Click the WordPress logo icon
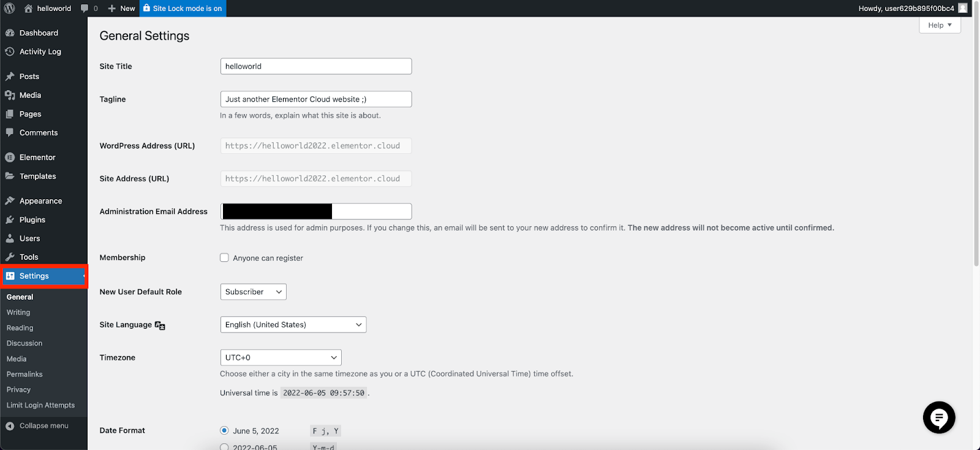The image size is (980, 450). click(9, 9)
